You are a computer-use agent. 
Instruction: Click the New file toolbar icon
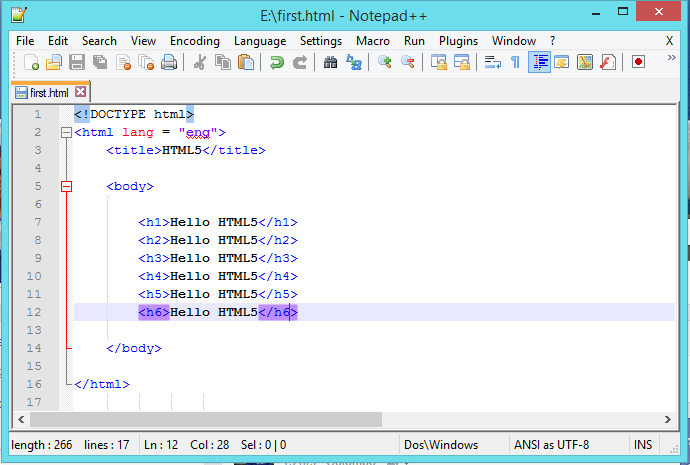coord(31,62)
